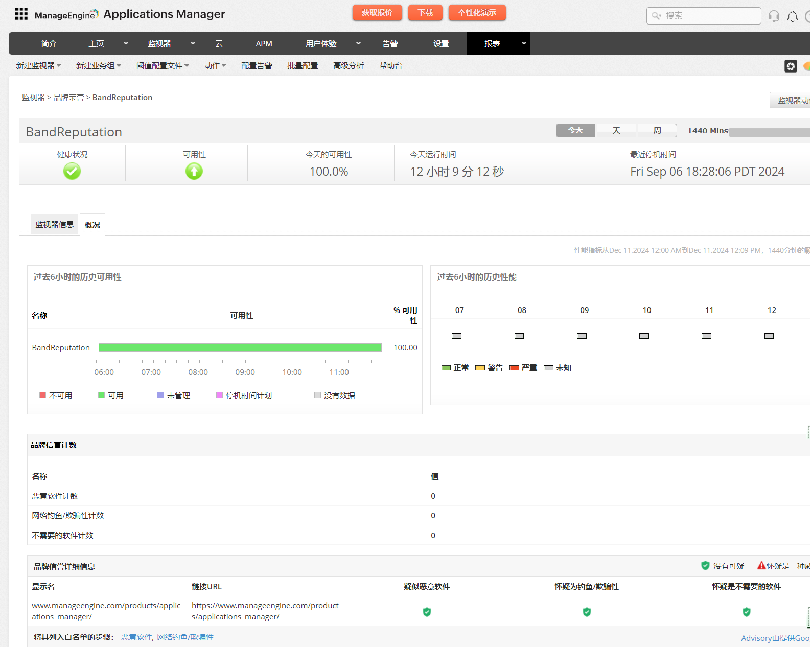The width and height of the screenshot is (812, 647).
Task: Open the 告警 nav item
Action: [x=390, y=44]
